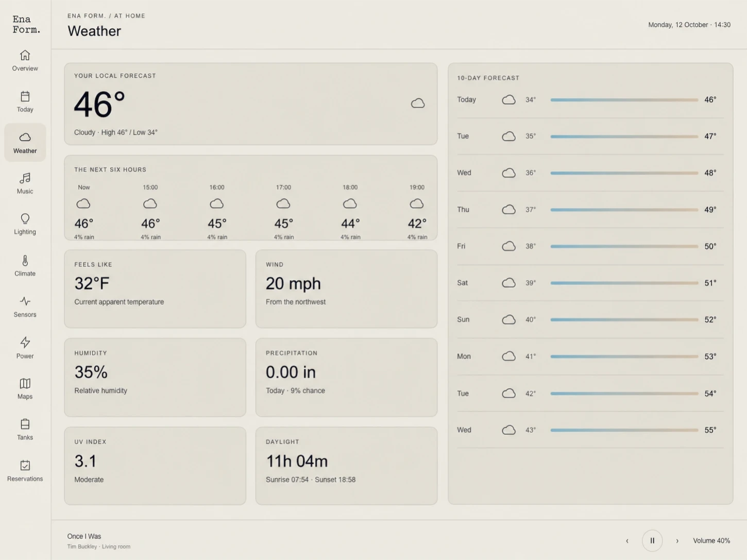Click the second Wed 43° temperature range bar
Viewport: 747px width, 560px height.
[x=624, y=430]
